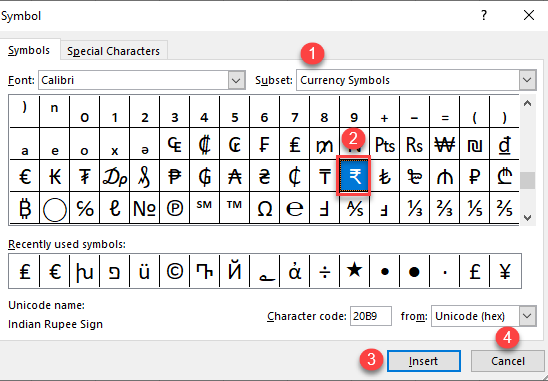The width and height of the screenshot is (548, 381).
Task: Pick the Hryvnia sign ₴
Action: point(265,176)
